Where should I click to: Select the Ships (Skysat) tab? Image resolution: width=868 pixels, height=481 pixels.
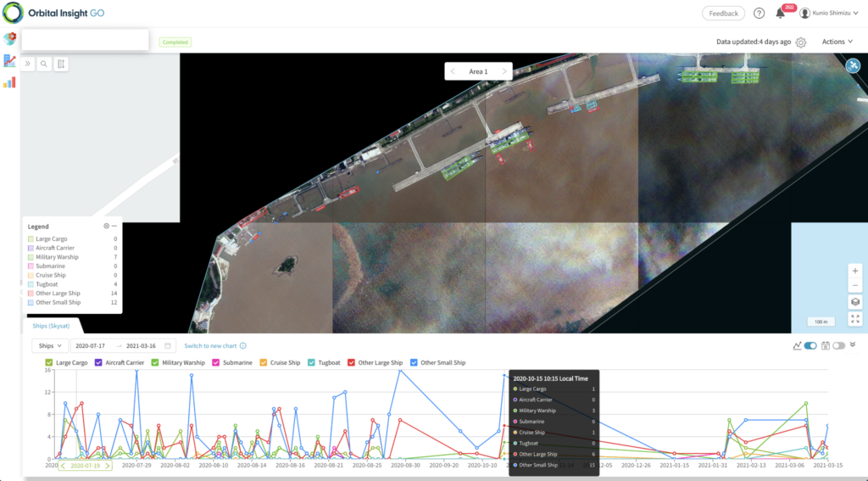click(x=52, y=326)
